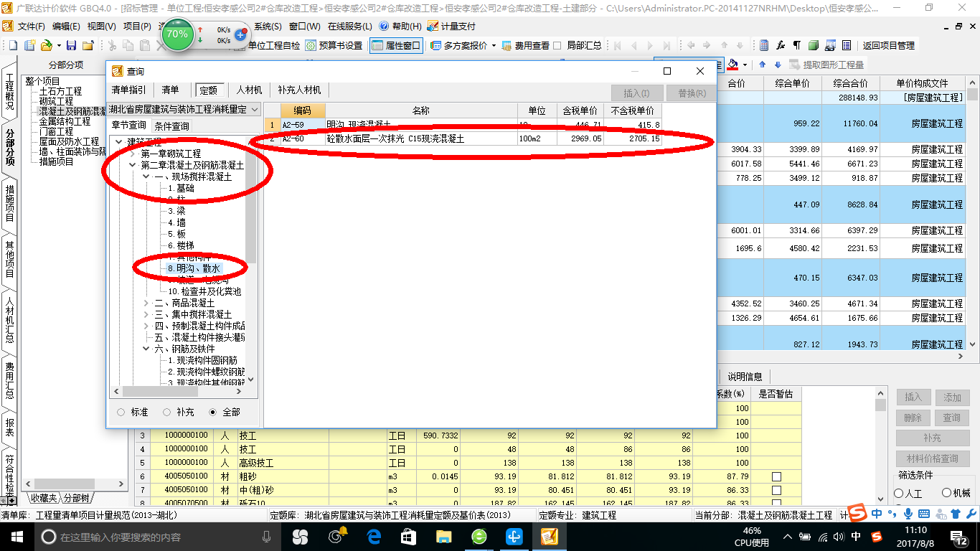Viewport: 980px width, 551px height.
Task: Switch to 补充人材机 tab
Action: tap(300, 90)
